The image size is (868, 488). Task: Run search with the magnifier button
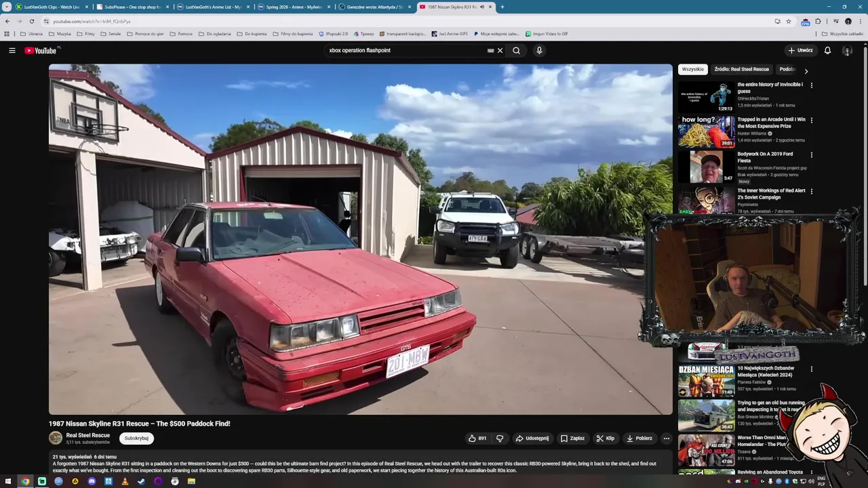(x=517, y=50)
